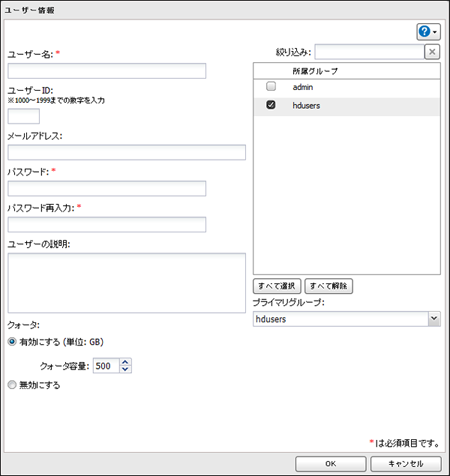Increase quota capacity with the up arrow
This screenshot has width=450, height=476.
click(125, 362)
